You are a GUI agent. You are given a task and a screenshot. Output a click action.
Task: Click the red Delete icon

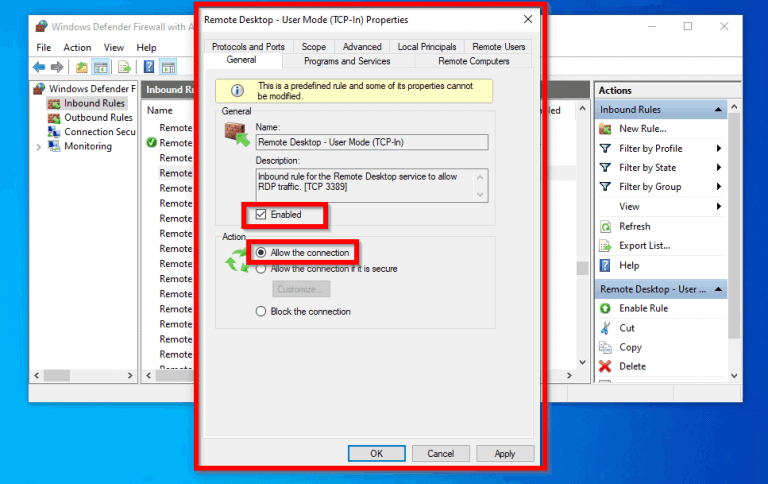click(605, 366)
